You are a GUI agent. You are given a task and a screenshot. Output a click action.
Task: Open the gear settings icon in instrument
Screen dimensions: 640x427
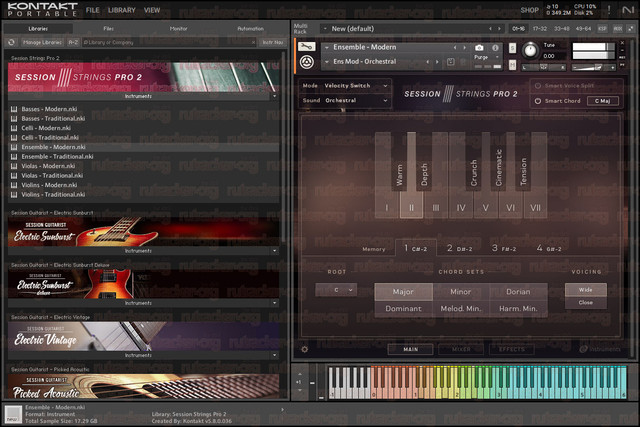pyautogui.click(x=304, y=349)
